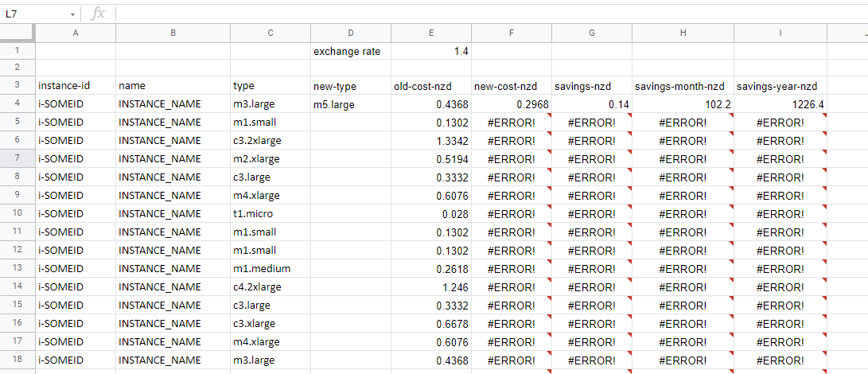Select column E header

(431, 33)
